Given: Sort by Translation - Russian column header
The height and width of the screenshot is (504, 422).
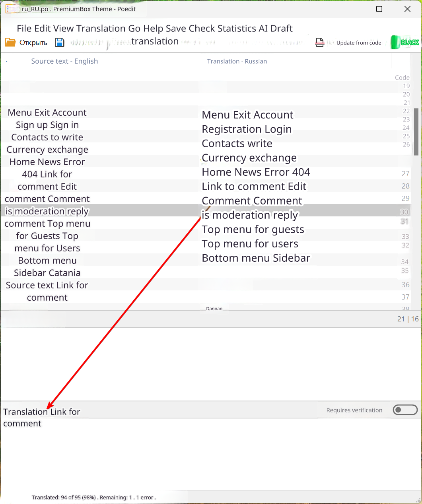Looking at the screenshot, I should (237, 61).
